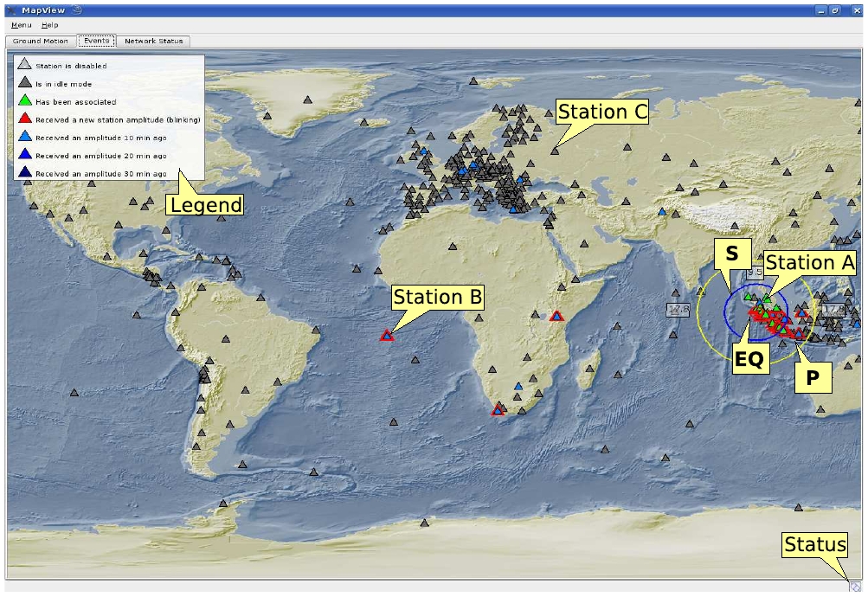Select the red-outlined station in East Africa
868x597 pixels.
click(x=556, y=317)
